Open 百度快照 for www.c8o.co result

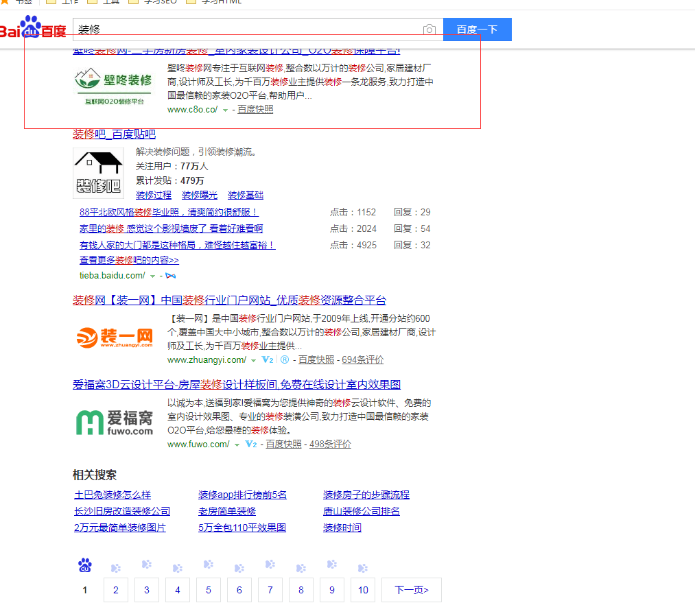click(x=255, y=110)
